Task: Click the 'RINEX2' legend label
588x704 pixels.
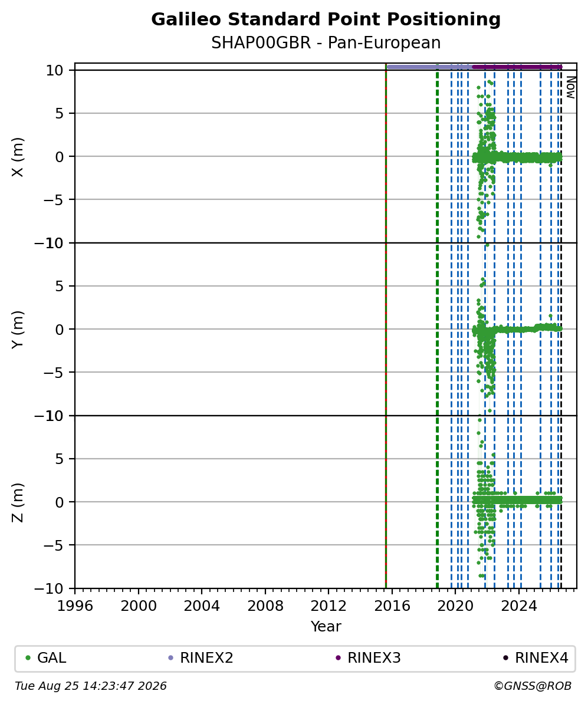Action: (206, 658)
